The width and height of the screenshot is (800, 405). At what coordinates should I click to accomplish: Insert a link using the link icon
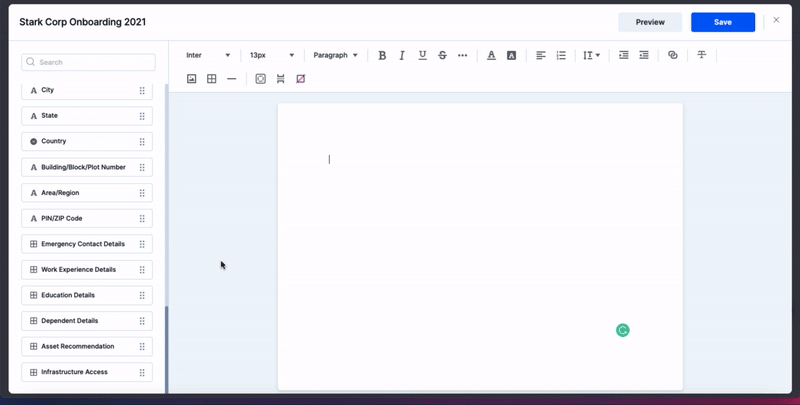click(x=672, y=56)
